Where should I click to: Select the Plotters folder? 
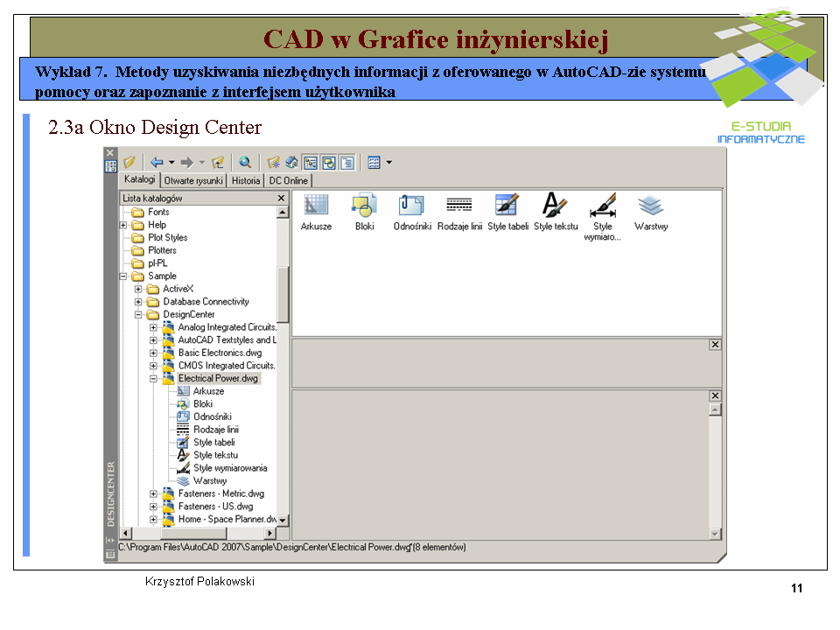click(154, 251)
